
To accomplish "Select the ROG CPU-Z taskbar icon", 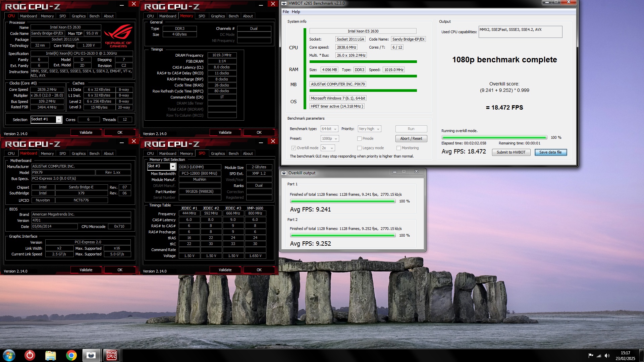I will pos(112,355).
